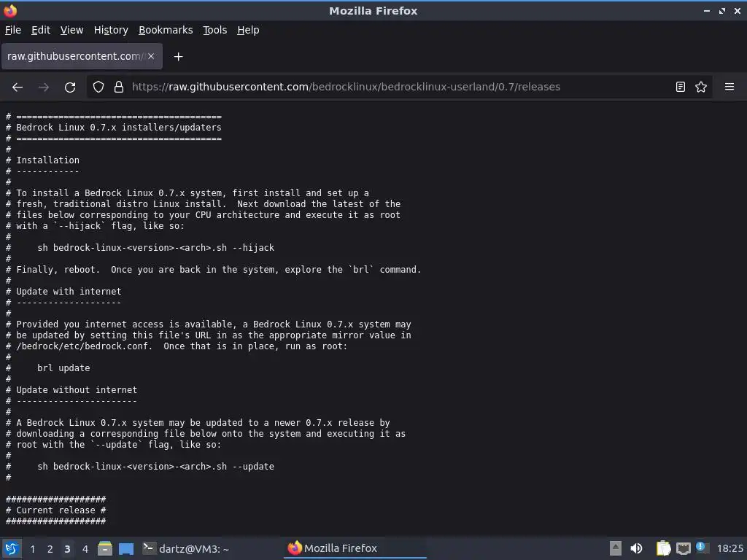The width and height of the screenshot is (747, 560).
Task: Open the File menu
Action: [13, 30]
